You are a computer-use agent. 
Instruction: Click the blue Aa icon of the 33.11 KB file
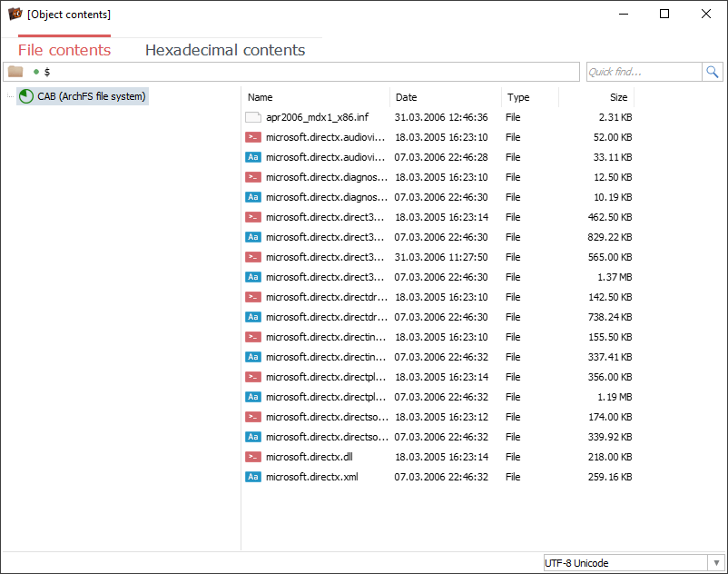(253, 157)
